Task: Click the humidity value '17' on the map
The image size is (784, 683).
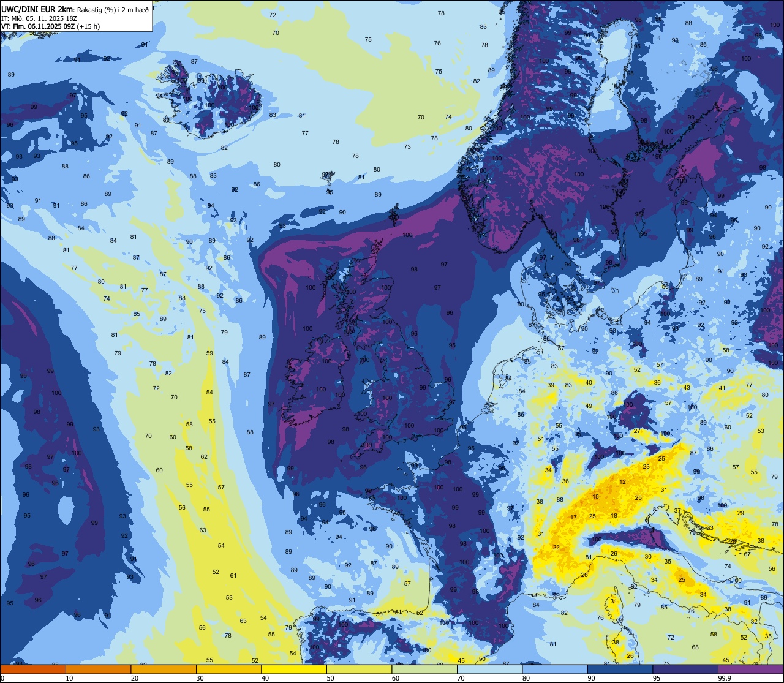Action: [574, 518]
